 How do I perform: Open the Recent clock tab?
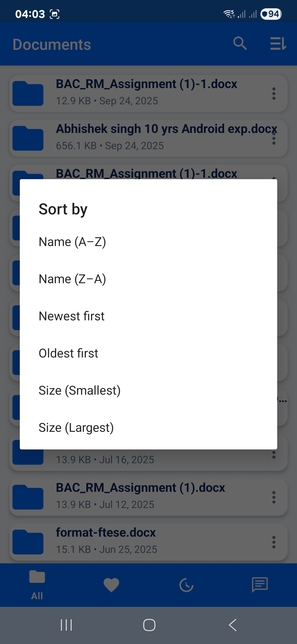pos(186,585)
